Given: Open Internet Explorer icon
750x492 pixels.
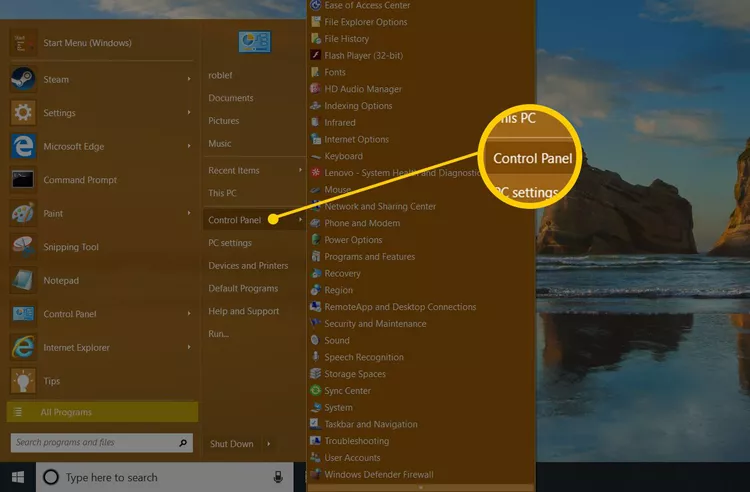Looking at the screenshot, I should [23, 347].
